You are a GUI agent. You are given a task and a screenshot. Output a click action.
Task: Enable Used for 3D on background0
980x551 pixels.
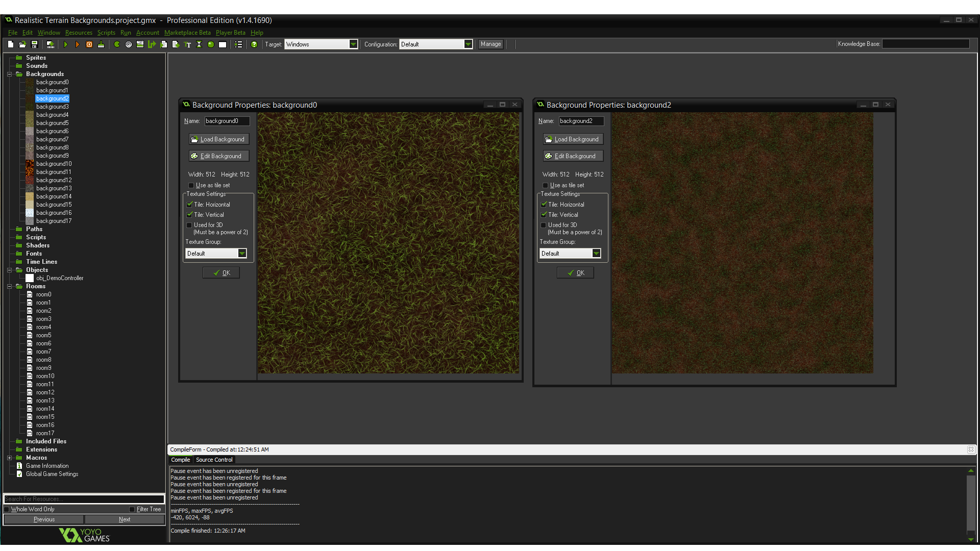[189, 225]
